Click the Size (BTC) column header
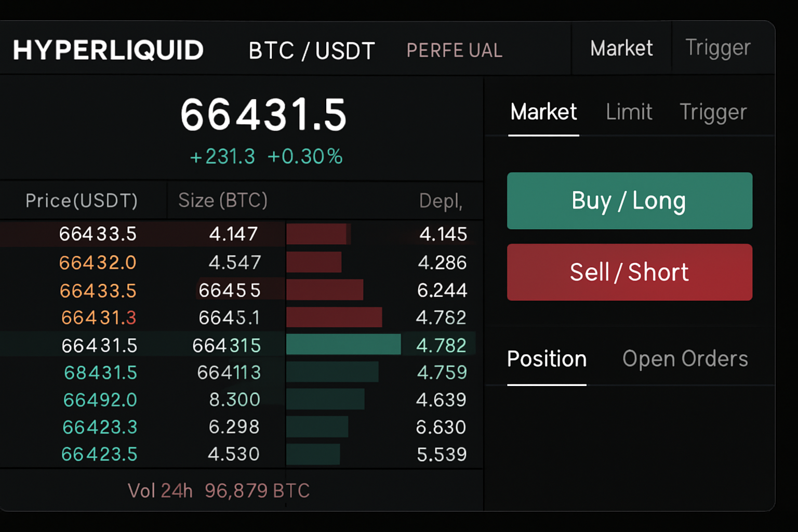 (223, 201)
